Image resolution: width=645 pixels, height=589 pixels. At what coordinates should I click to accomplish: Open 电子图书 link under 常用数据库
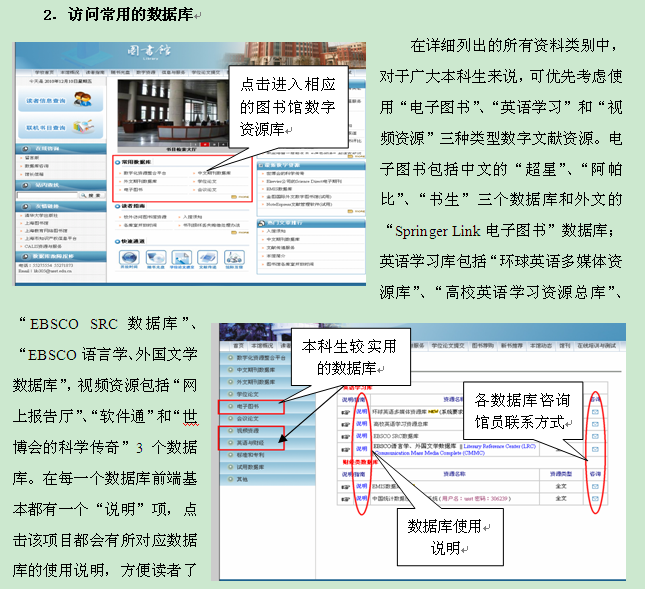click(133, 190)
